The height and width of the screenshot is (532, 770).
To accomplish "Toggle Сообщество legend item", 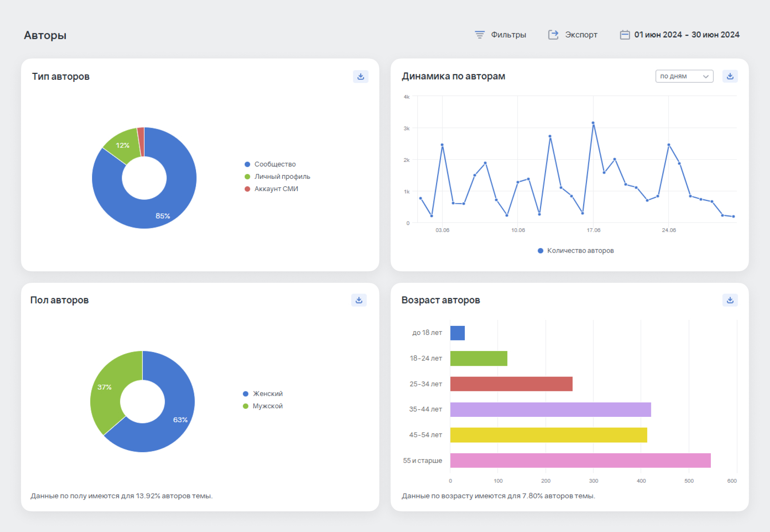I will click(270, 164).
